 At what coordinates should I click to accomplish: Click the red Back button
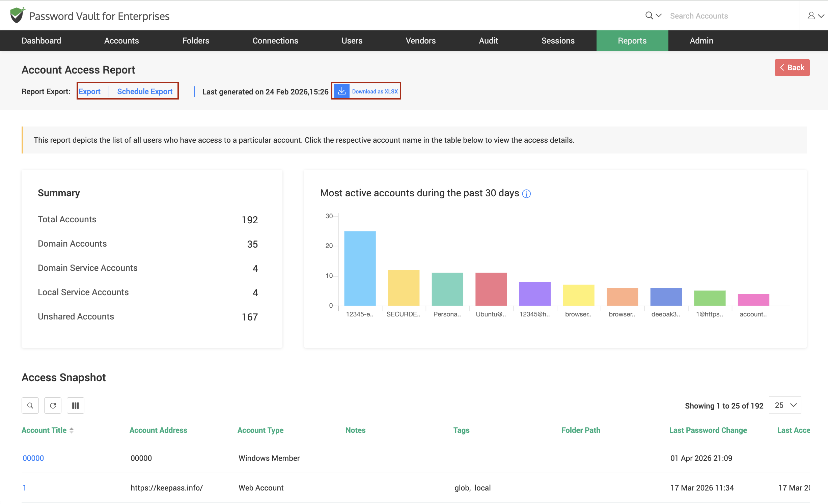(x=792, y=67)
